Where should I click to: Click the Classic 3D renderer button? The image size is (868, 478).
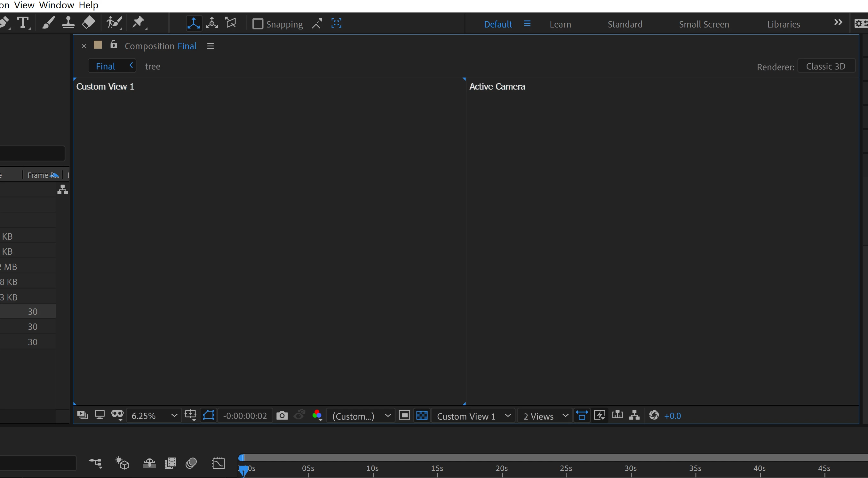[825, 66]
